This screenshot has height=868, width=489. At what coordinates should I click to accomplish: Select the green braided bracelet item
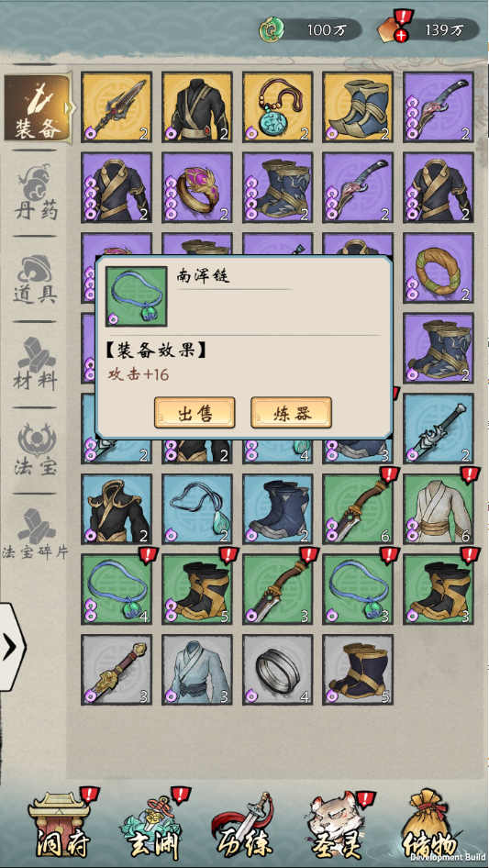(x=439, y=268)
